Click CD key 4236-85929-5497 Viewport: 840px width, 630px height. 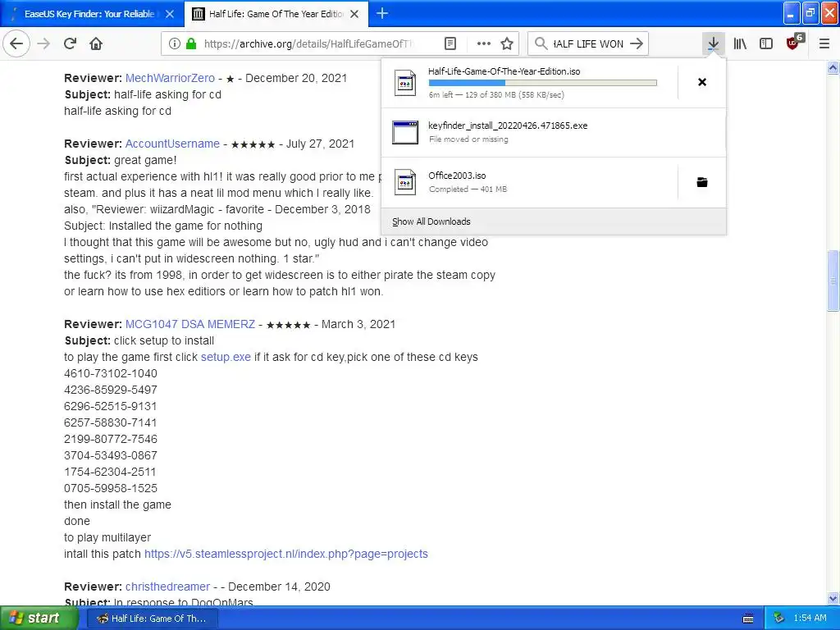tap(111, 390)
